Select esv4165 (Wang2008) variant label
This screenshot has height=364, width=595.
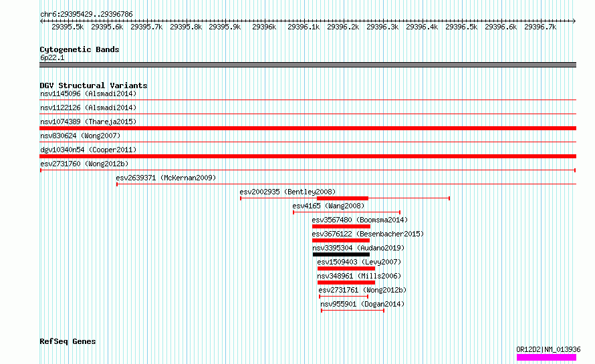[x=328, y=206]
